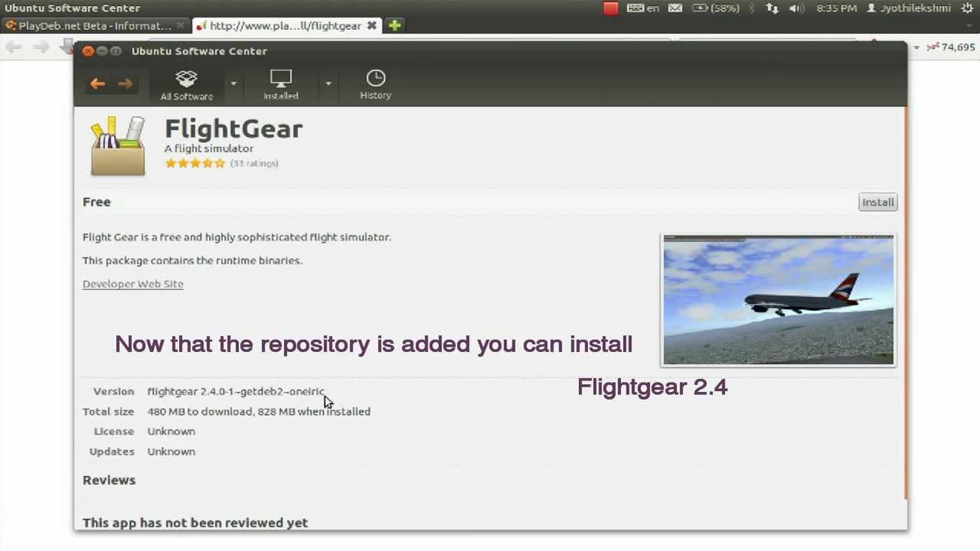Open the session power gear icon
980x551 pixels.
coord(966,8)
